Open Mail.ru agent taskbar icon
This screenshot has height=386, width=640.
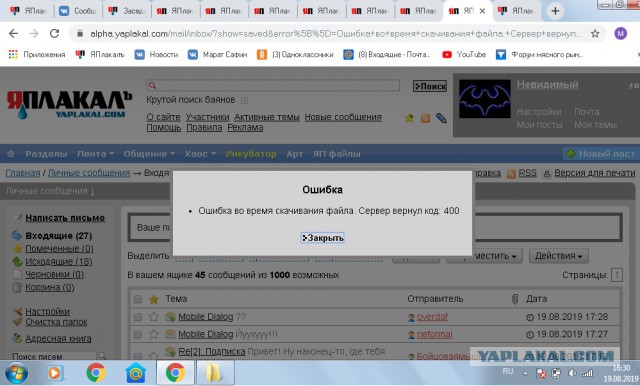(135, 373)
